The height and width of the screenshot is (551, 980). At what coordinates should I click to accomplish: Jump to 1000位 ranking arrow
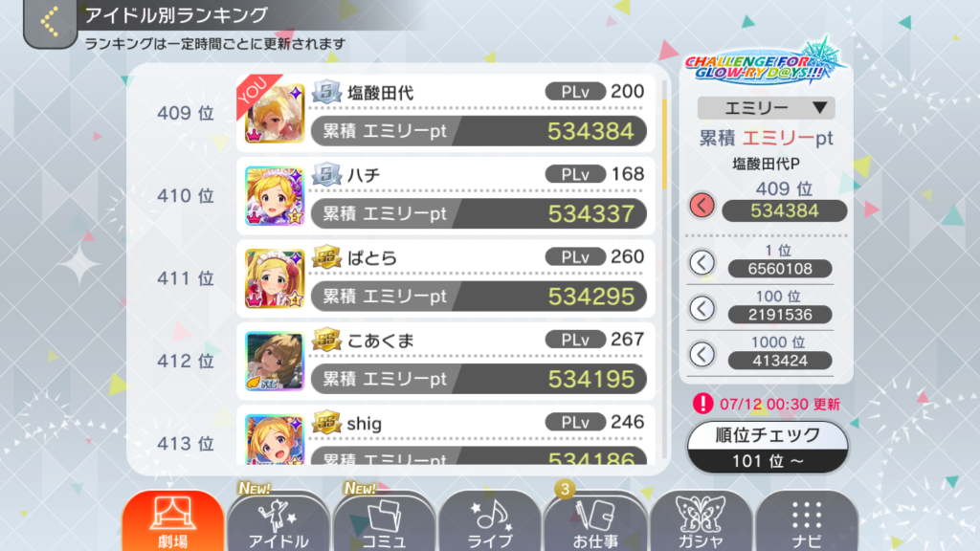[702, 354]
